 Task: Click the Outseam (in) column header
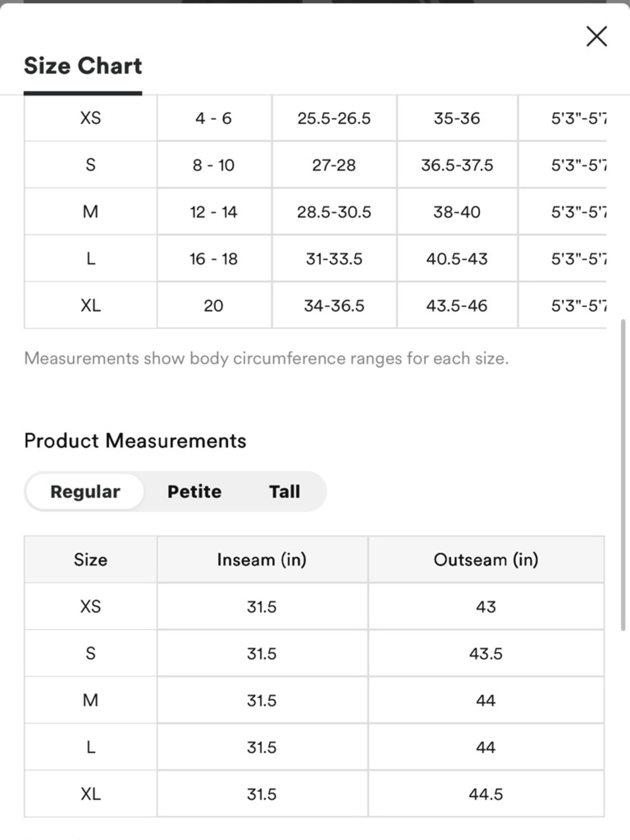click(x=486, y=560)
